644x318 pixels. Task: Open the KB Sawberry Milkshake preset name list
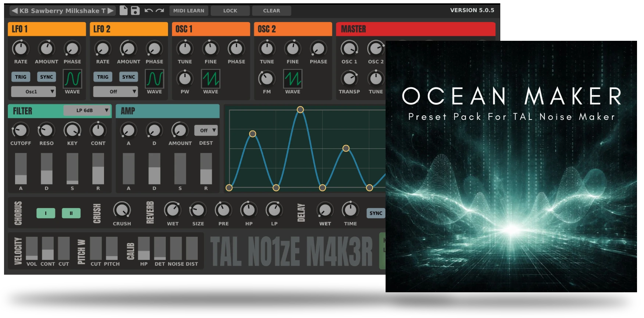[x=62, y=11]
